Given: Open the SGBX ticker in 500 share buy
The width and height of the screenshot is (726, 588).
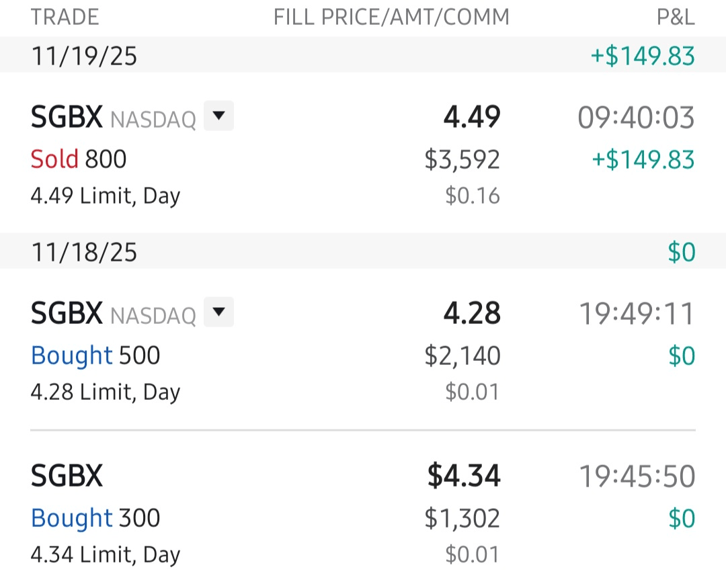Looking at the screenshot, I should 67,313.
